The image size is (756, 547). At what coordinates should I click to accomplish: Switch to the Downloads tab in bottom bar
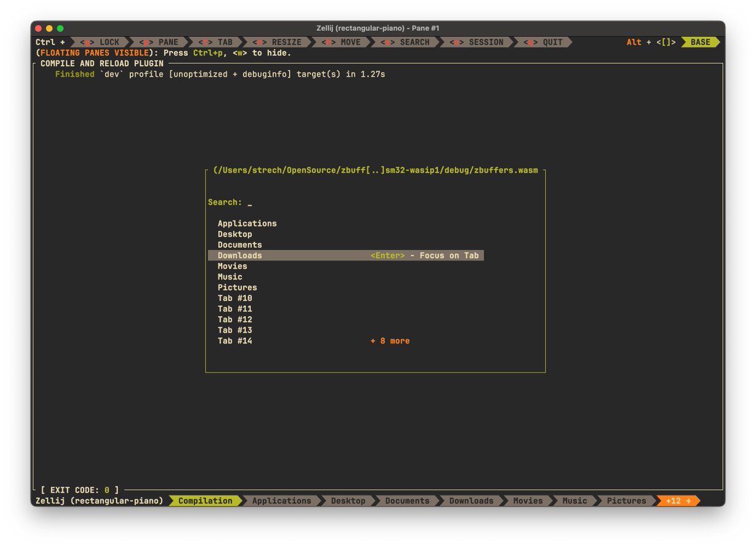(x=471, y=501)
